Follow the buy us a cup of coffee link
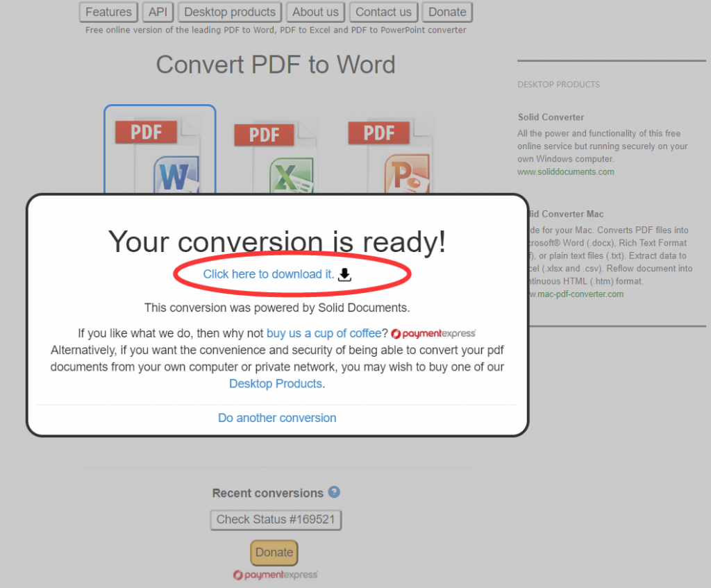 tap(324, 333)
